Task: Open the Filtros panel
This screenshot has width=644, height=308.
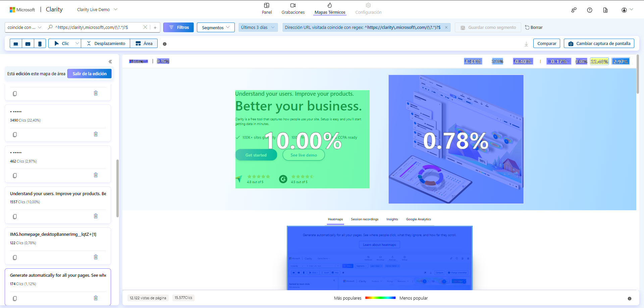Action: [x=178, y=28]
